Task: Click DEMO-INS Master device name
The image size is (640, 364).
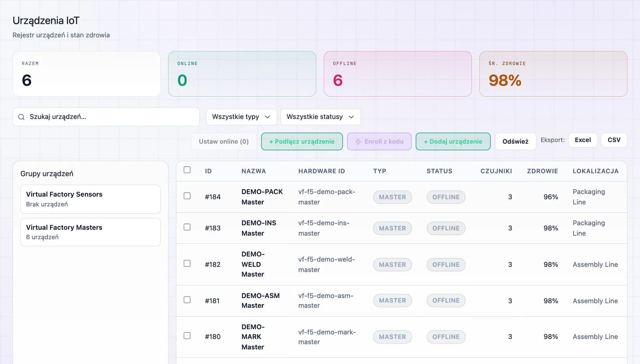Action: coord(259,228)
